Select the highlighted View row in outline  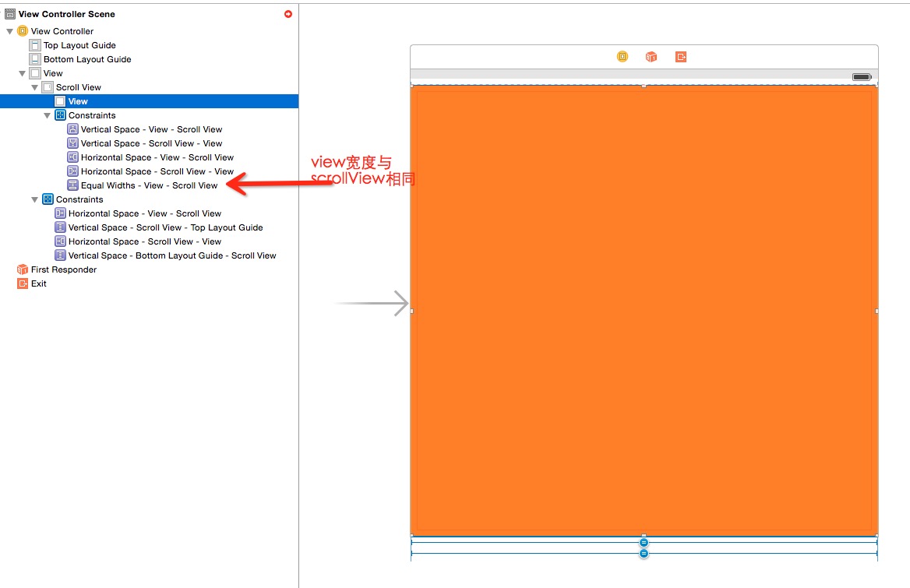click(78, 101)
